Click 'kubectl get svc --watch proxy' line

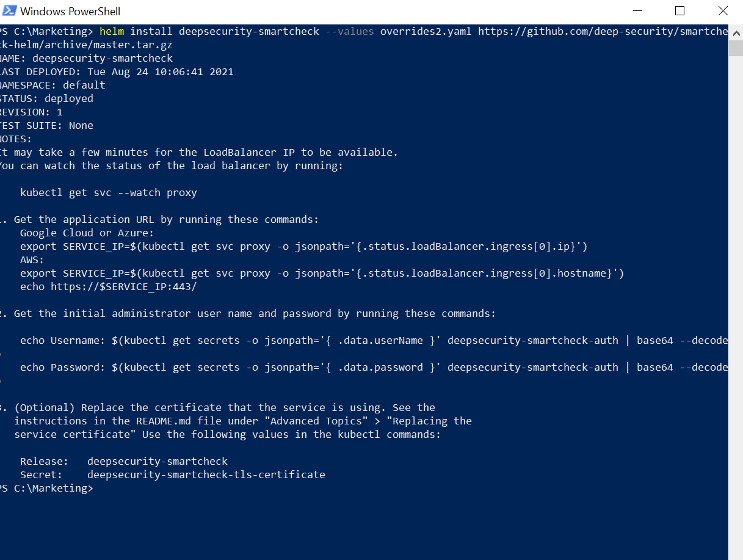click(x=109, y=192)
